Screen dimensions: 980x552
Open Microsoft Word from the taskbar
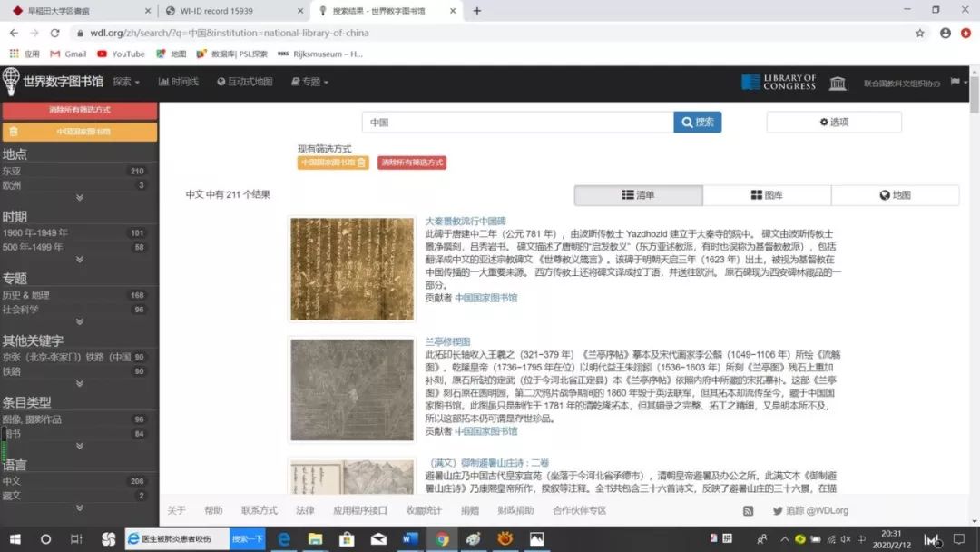(x=408, y=539)
